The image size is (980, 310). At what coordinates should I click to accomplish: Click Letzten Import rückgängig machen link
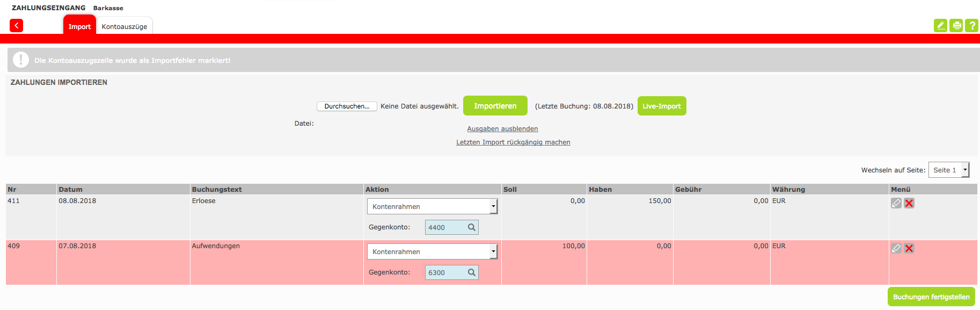(x=513, y=142)
